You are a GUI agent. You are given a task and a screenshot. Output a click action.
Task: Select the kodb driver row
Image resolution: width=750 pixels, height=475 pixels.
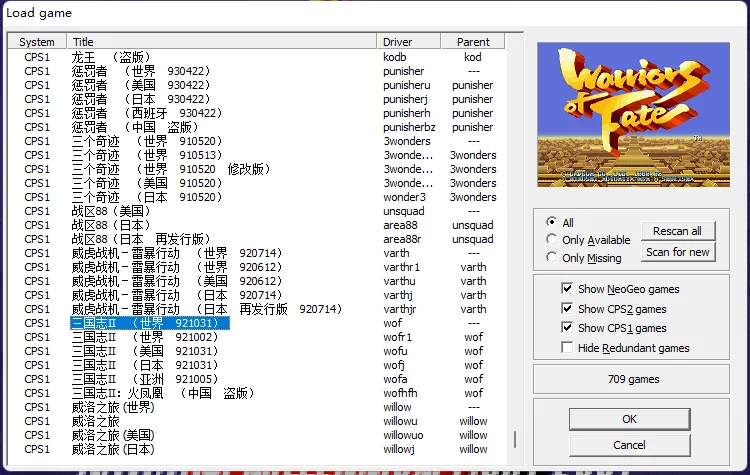tap(256, 57)
